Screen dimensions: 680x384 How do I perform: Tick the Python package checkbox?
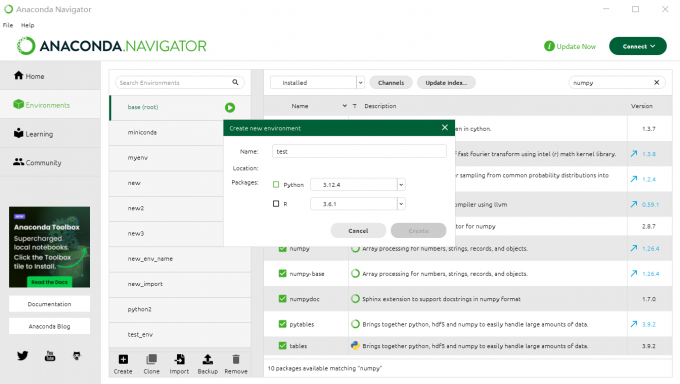276,184
